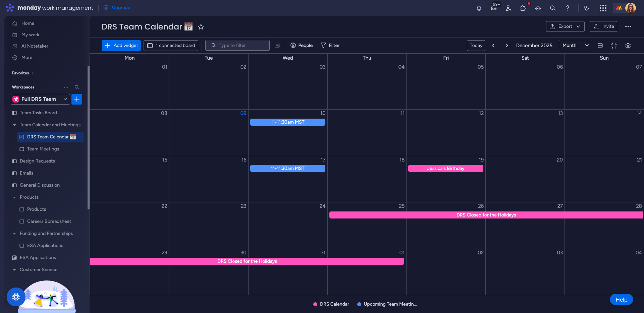Collapse the Team Calendar and Meetings folder

[14, 125]
